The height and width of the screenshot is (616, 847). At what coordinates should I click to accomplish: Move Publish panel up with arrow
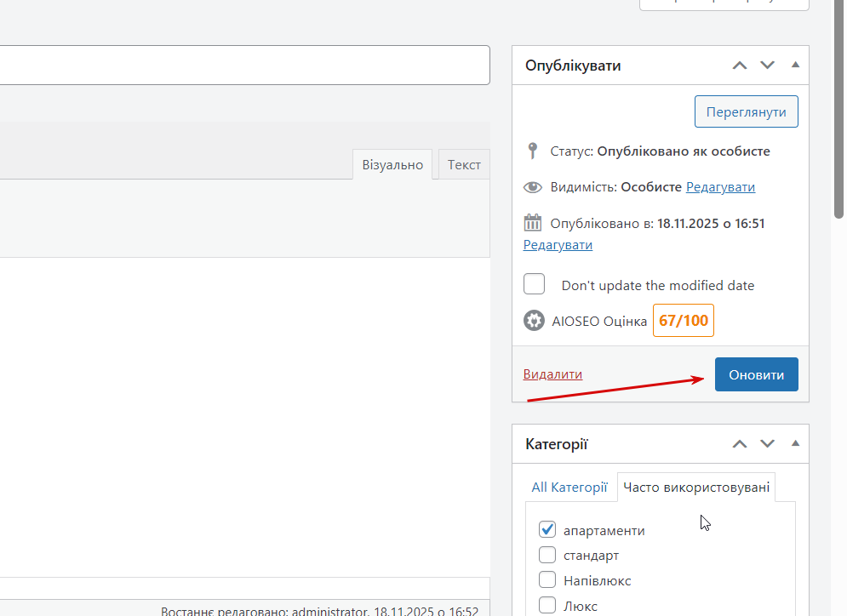740,66
